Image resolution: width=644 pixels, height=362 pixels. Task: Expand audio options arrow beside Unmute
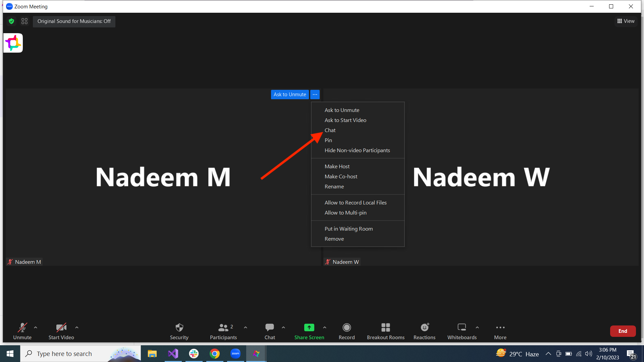36,327
